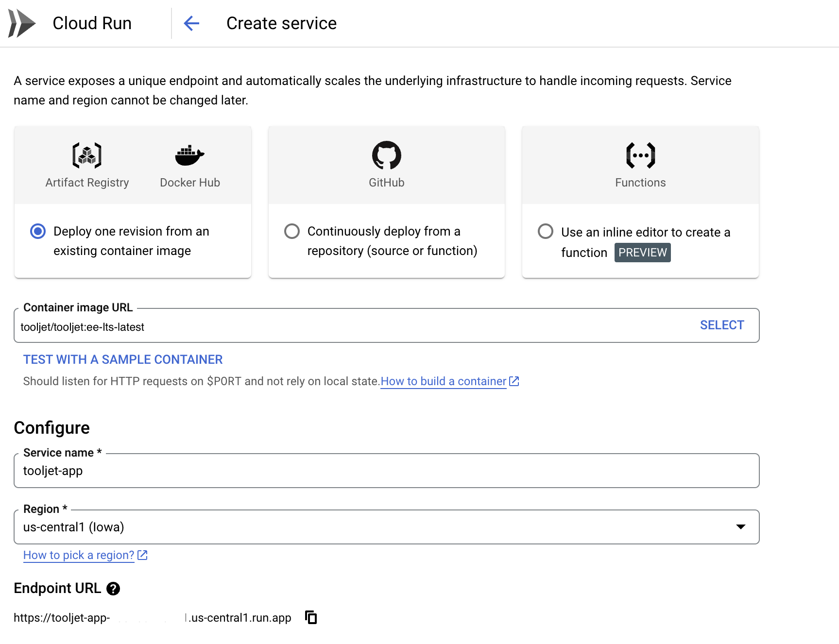Click the PREVIEW badge
This screenshot has width=839, height=644.
(642, 253)
